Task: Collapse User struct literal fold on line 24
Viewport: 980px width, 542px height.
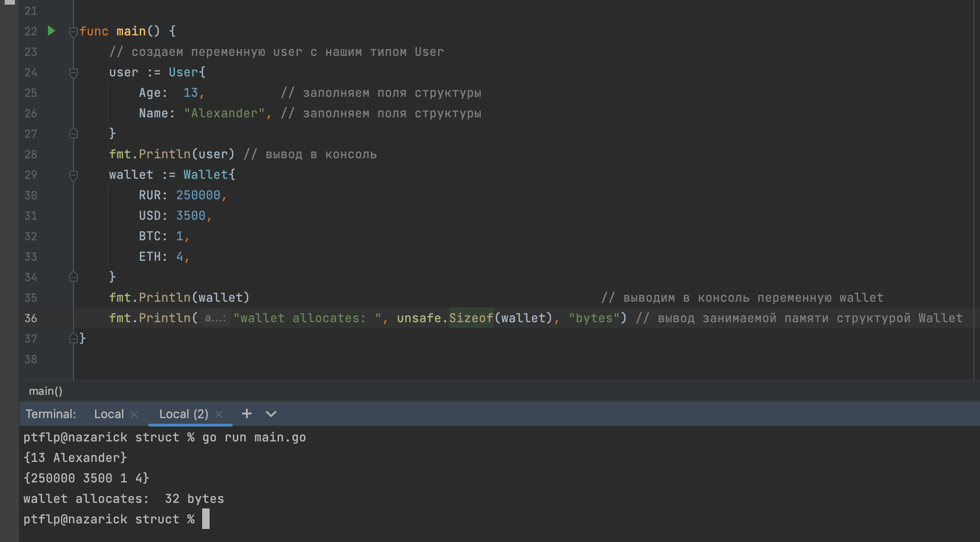Action: [x=73, y=73]
